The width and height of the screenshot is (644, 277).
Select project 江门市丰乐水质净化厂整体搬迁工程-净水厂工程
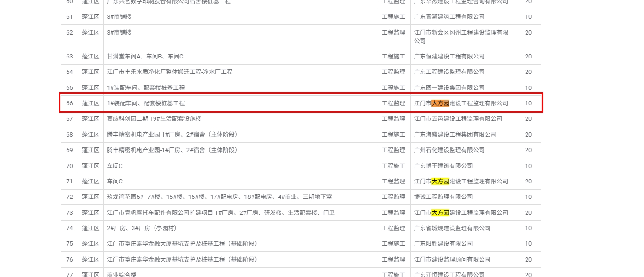point(170,72)
